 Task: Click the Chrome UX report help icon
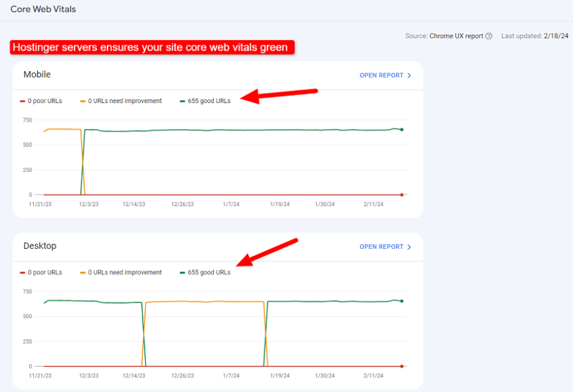tap(489, 36)
